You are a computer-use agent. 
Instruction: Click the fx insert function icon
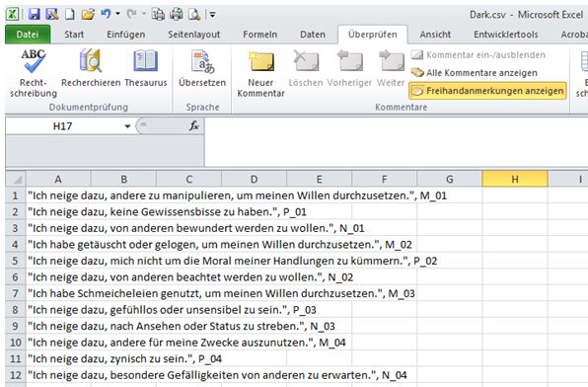194,126
